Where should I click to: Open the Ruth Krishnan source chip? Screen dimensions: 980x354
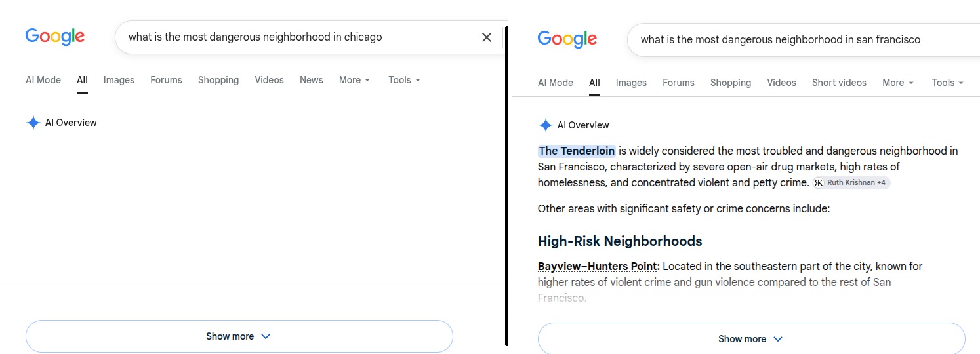[x=851, y=183]
